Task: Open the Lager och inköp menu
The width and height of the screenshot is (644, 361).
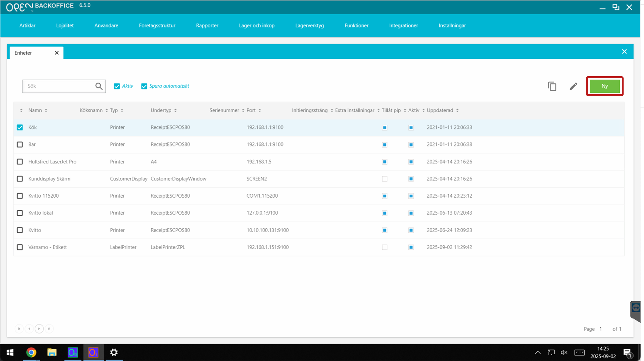Action: [256, 26]
